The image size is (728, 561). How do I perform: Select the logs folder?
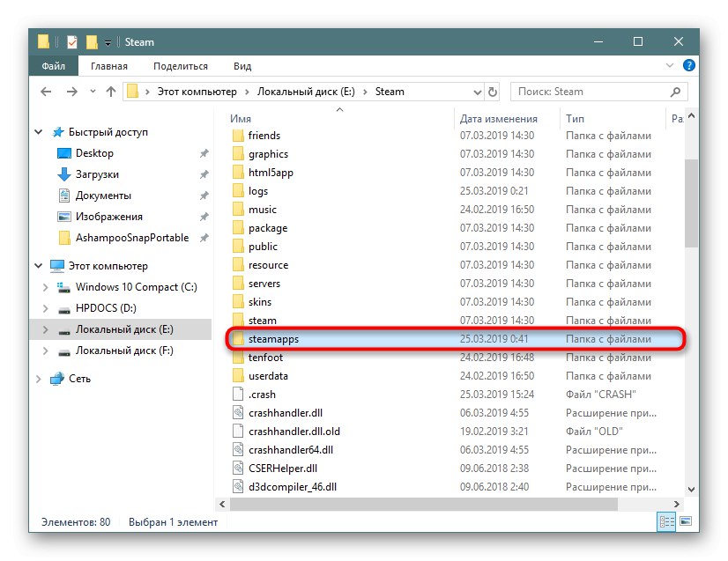point(258,191)
